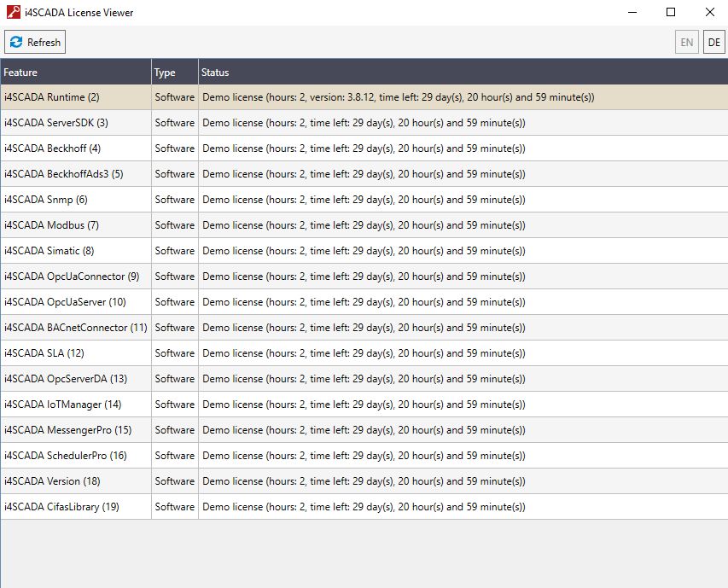Minimize the License Viewer window
728x588 pixels.
pos(632,12)
